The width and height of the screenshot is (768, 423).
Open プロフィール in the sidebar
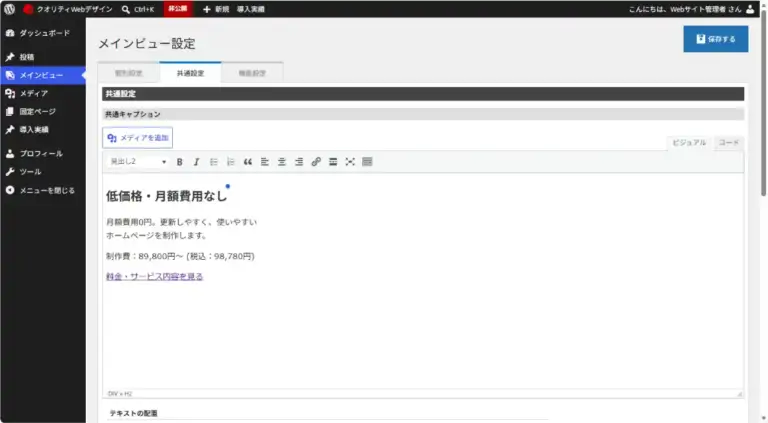pos(43,153)
